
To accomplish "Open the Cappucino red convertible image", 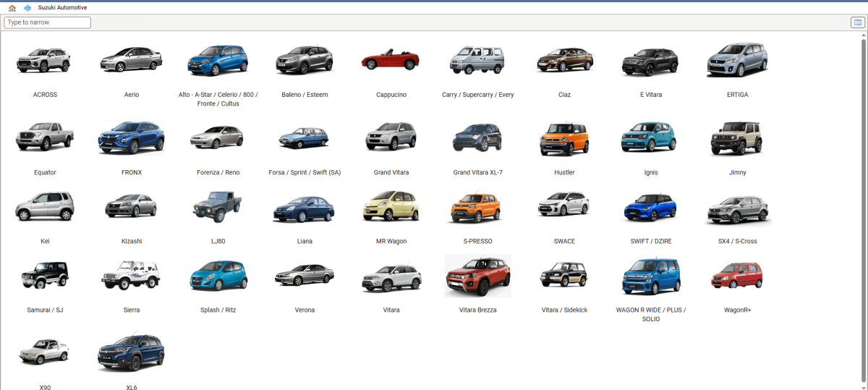I will coord(391,61).
